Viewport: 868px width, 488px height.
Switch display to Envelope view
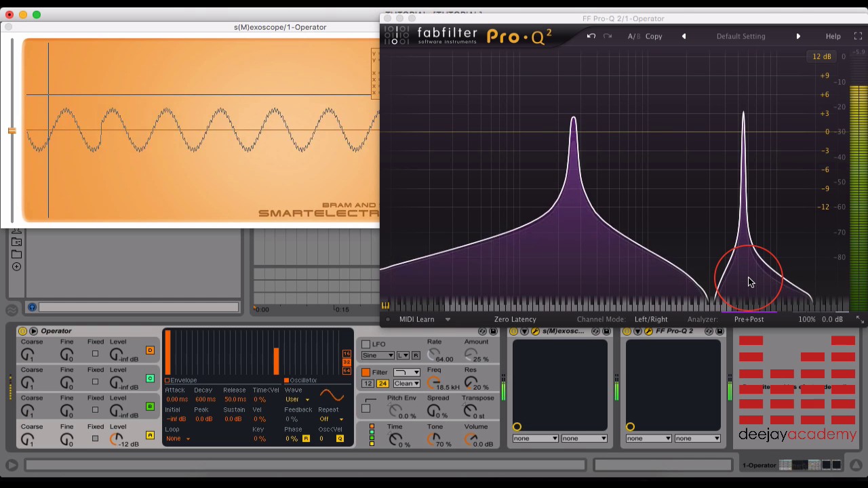180,380
